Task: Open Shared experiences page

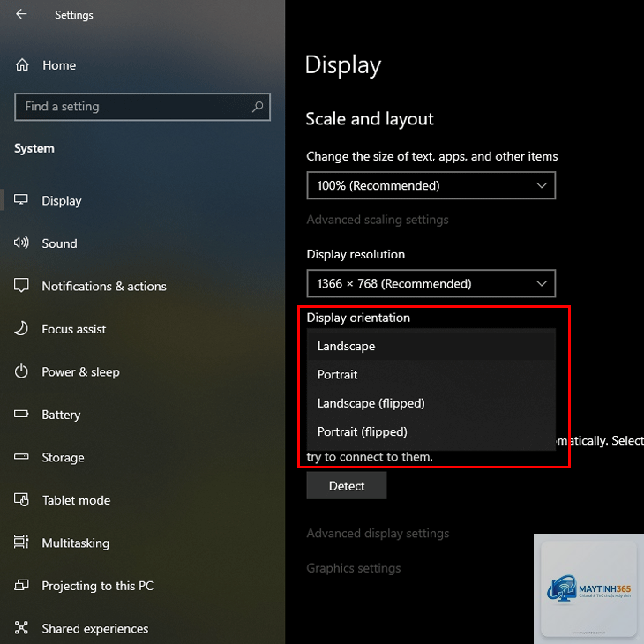Action: pyautogui.click(x=95, y=628)
